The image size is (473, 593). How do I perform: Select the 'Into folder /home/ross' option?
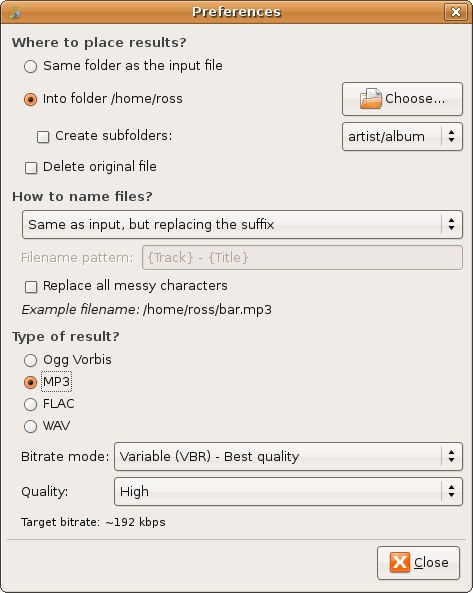(x=31, y=99)
